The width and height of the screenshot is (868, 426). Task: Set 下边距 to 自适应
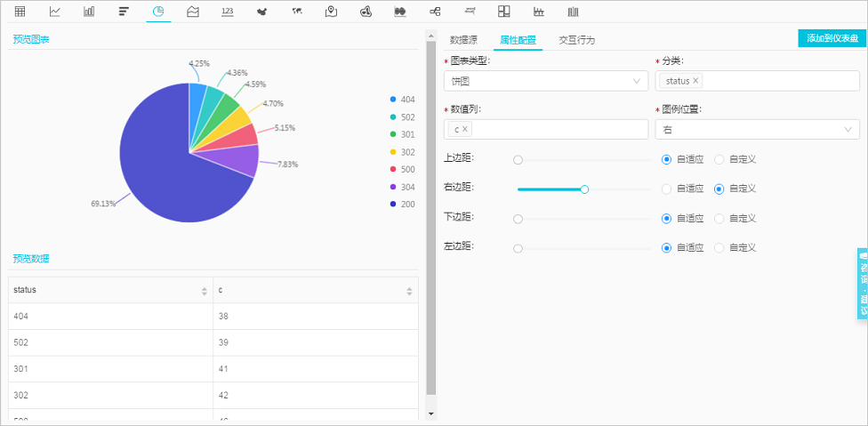pos(666,219)
